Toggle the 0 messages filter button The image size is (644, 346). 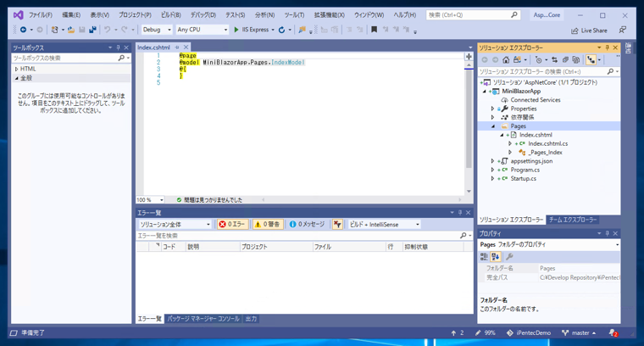[x=307, y=225]
